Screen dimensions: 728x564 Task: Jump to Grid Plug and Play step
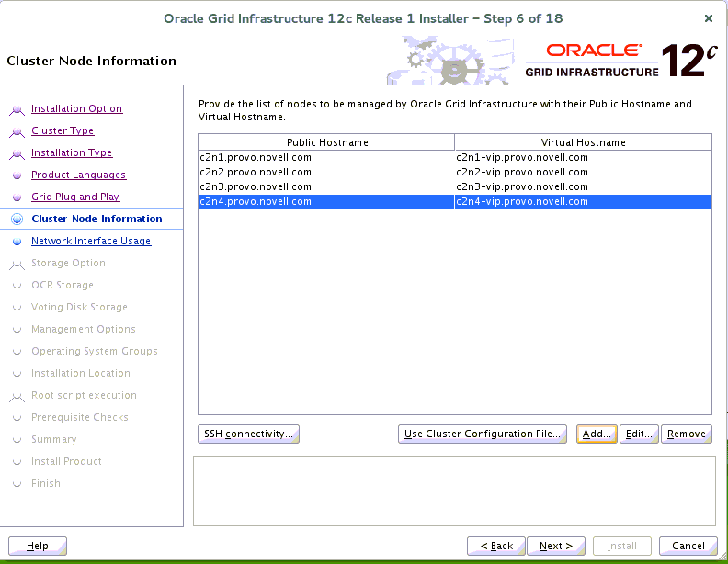tap(75, 197)
